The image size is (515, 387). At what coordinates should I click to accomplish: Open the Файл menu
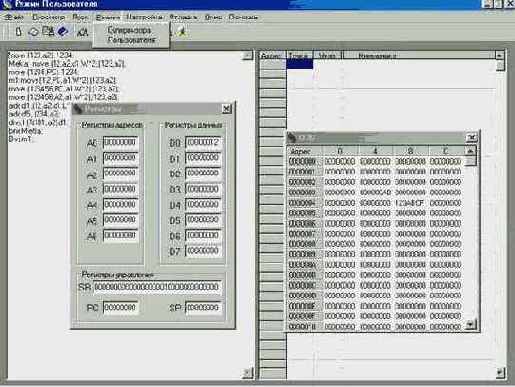click(x=14, y=17)
